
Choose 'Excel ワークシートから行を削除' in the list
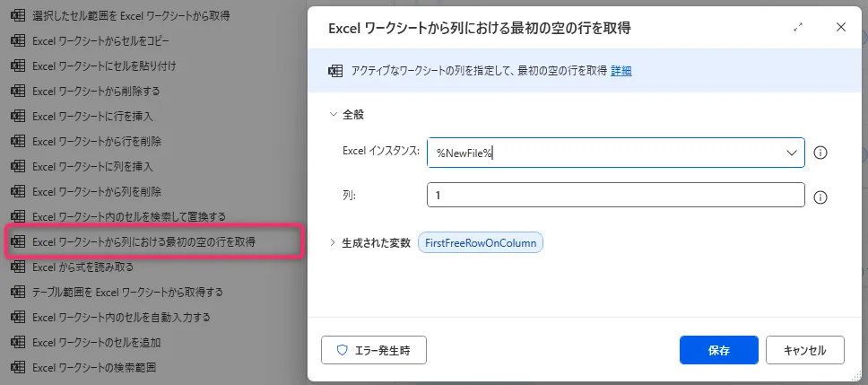pyautogui.click(x=96, y=141)
